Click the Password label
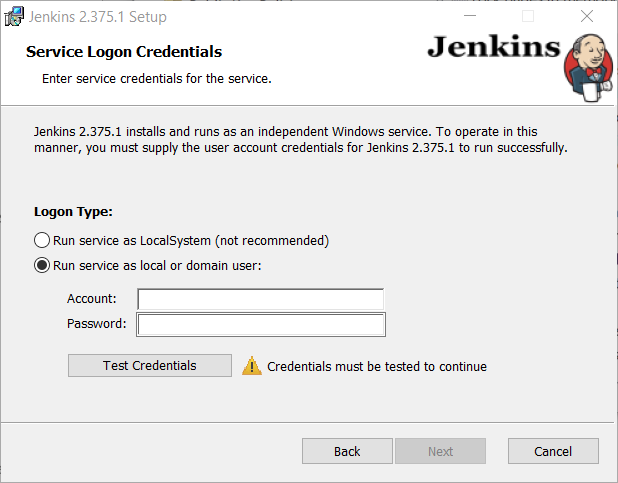The width and height of the screenshot is (618, 483). point(97,324)
